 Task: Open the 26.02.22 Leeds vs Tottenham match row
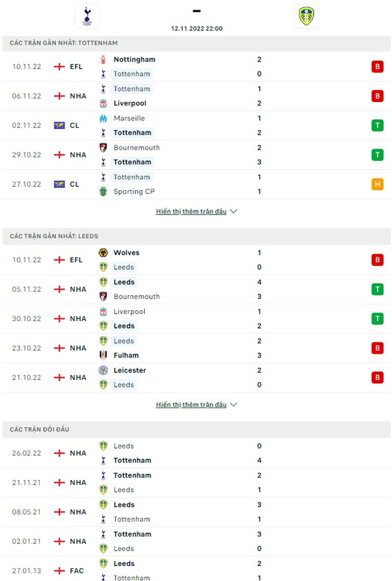pyautogui.click(x=196, y=453)
